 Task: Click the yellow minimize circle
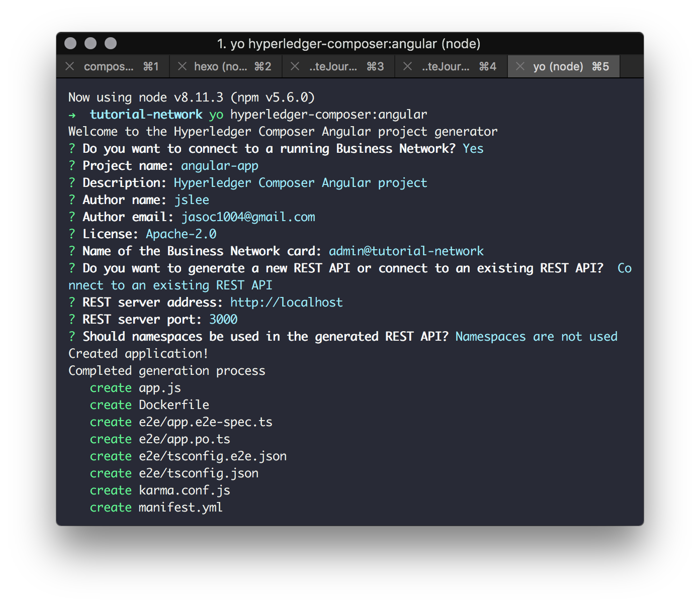click(90, 43)
